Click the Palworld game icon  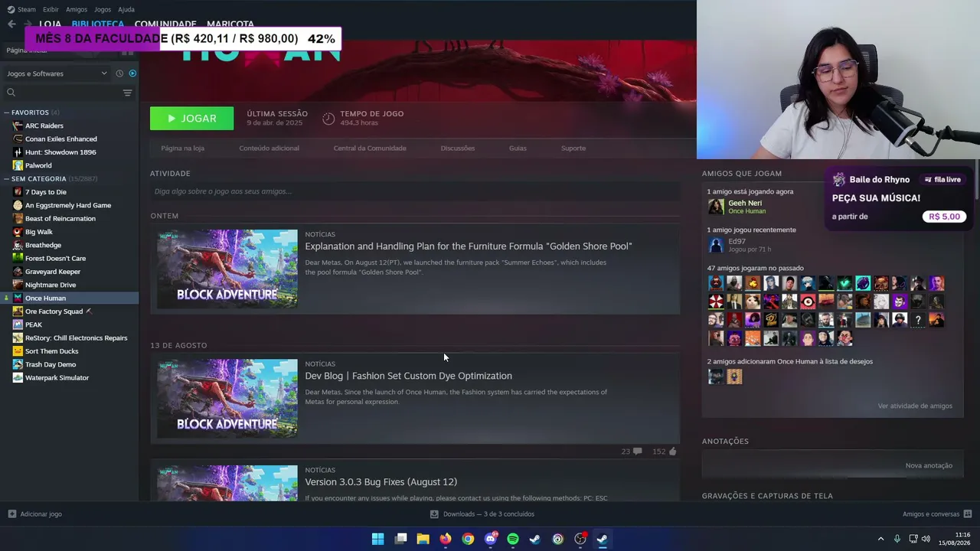tap(18, 165)
